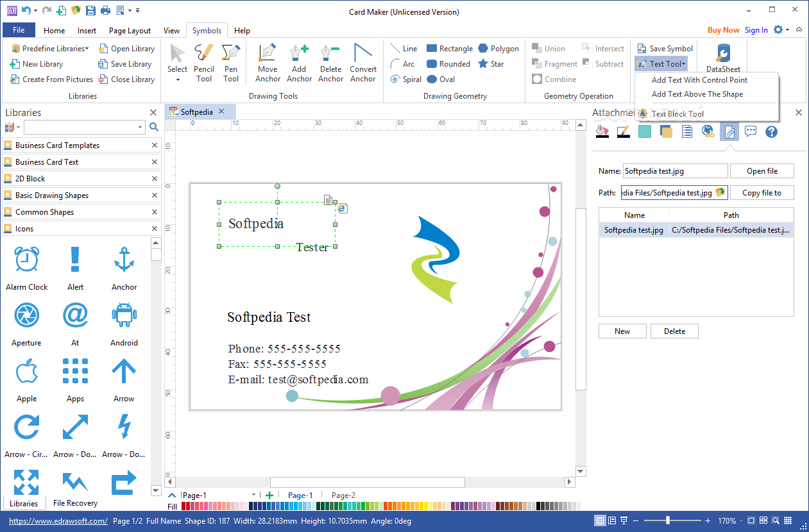Open the settings gear dropdown
This screenshot has width=809, height=532.
788,29
